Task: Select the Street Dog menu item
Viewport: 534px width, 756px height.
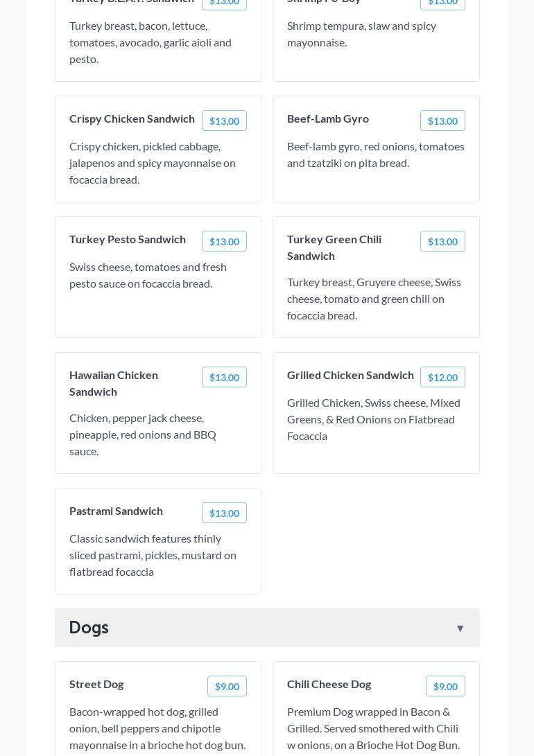Action: coord(96,684)
